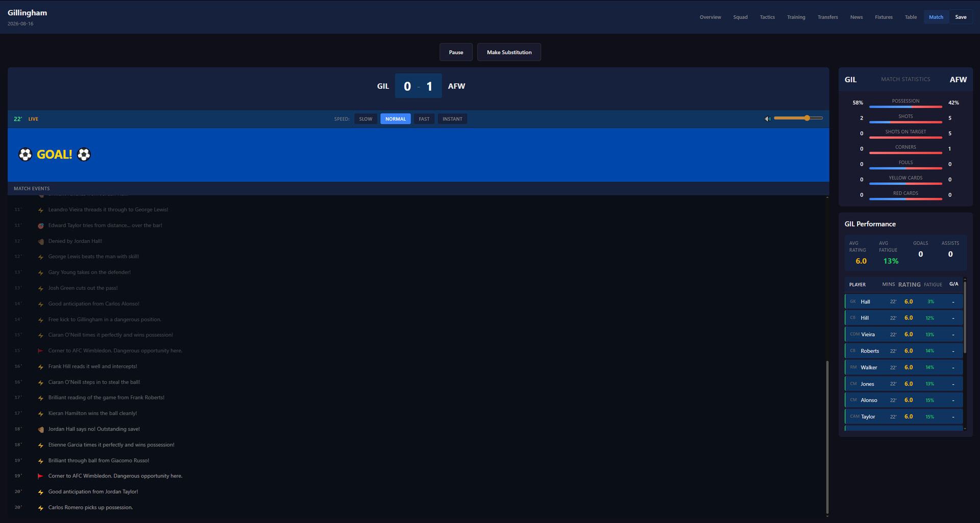The width and height of the screenshot is (980, 523).
Task: Click the GK position badge next to Hall
Action: point(852,302)
